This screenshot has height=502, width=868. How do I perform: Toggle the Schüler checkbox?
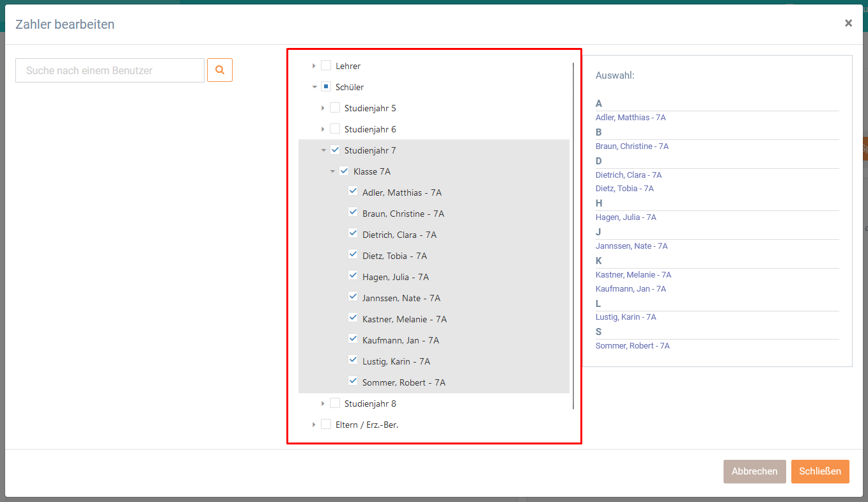pyautogui.click(x=326, y=86)
